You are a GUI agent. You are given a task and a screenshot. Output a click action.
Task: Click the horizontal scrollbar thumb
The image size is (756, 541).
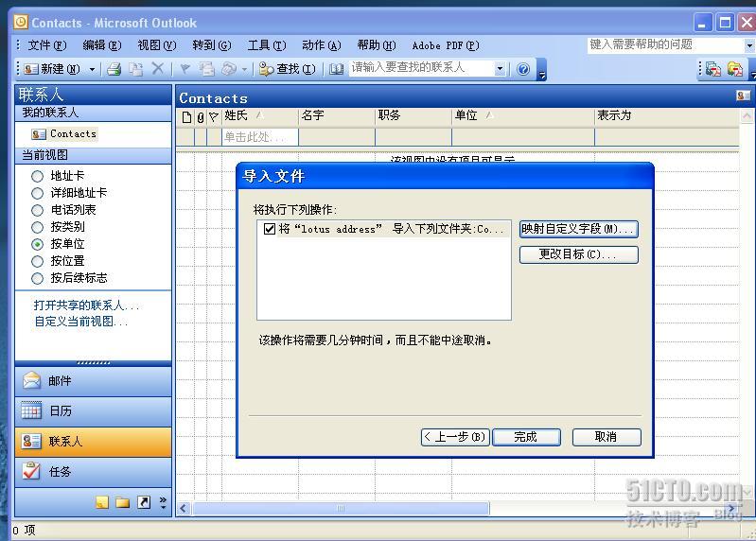point(341,508)
